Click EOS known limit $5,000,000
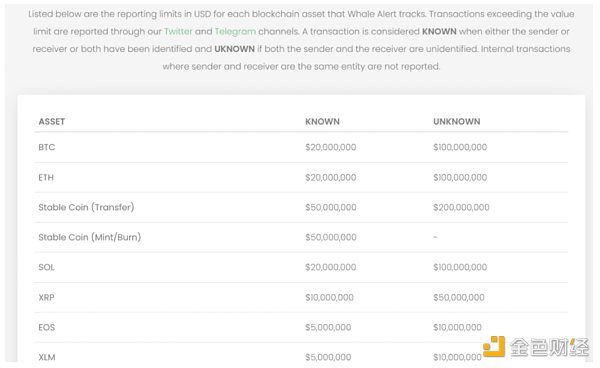The height and width of the screenshot is (368, 600). point(328,327)
